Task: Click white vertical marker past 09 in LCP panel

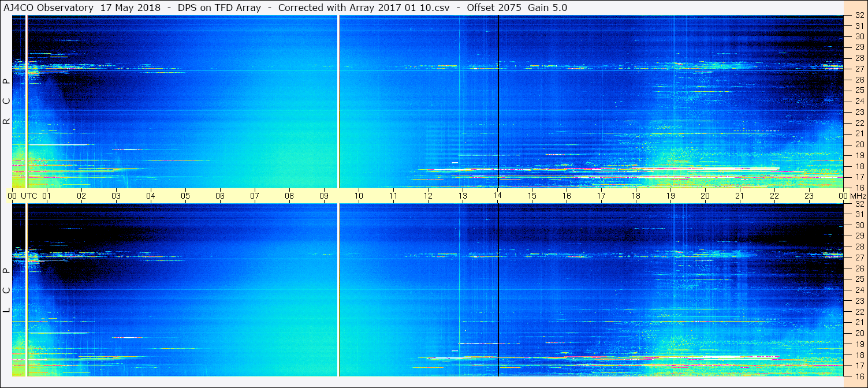Action: [338, 290]
